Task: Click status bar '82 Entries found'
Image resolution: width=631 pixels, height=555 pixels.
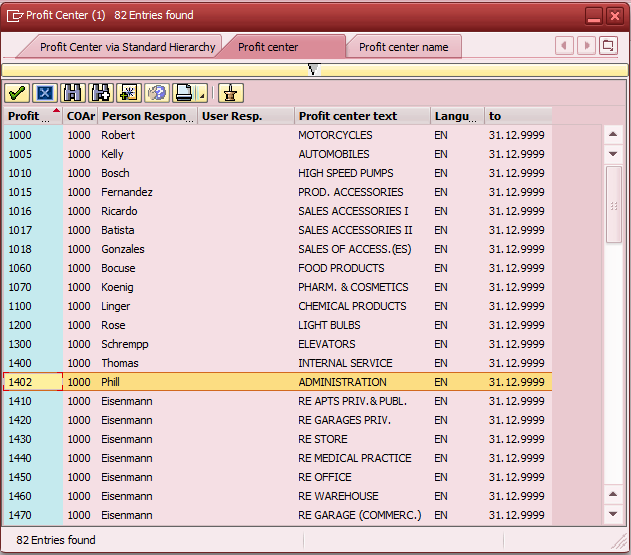Action: click(56, 540)
